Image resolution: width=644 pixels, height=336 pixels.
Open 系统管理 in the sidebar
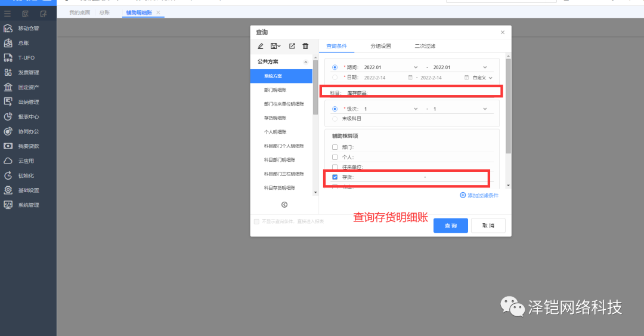[x=28, y=205]
